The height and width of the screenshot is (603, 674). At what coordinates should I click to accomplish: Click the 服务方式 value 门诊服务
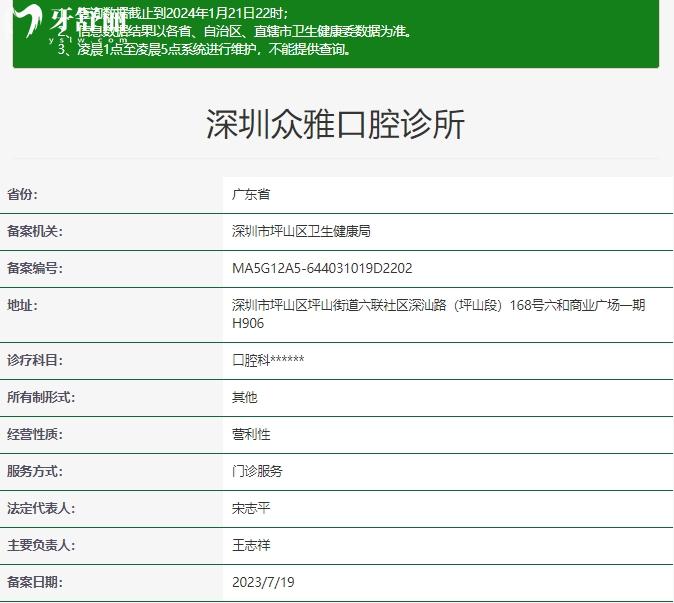(257, 471)
